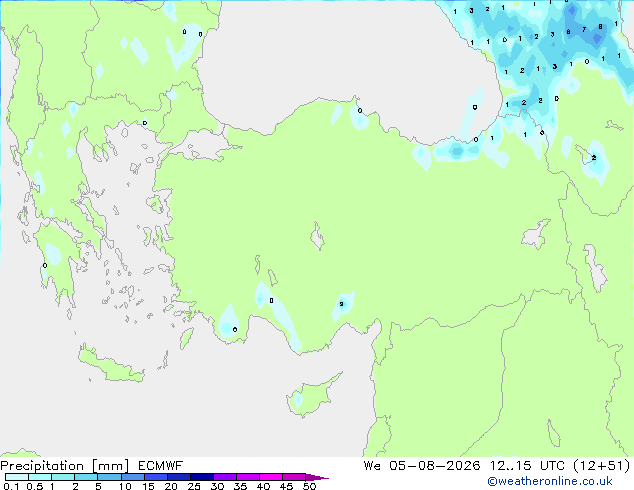Click the '(12+51)' forecast offset text
This screenshot has width=634, height=490.
[x=602, y=466]
